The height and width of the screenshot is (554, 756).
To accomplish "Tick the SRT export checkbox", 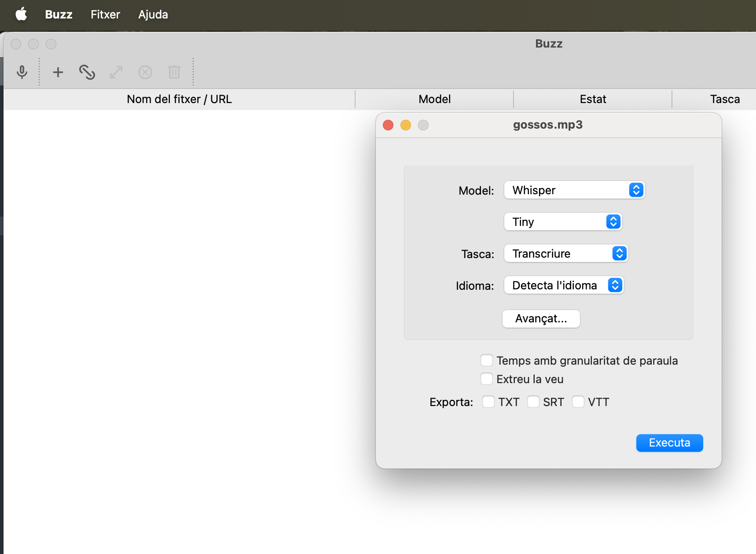I will tap(533, 402).
